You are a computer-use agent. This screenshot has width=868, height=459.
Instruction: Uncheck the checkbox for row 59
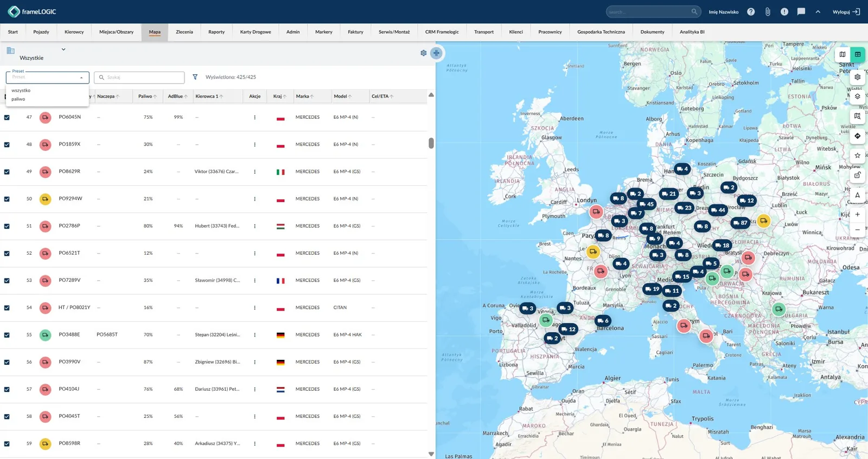[7, 444]
